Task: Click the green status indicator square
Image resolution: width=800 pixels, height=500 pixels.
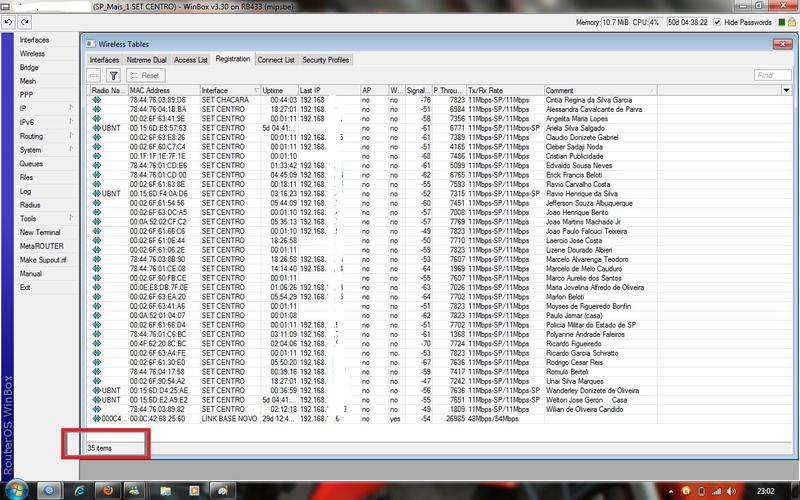Action: 781,22
